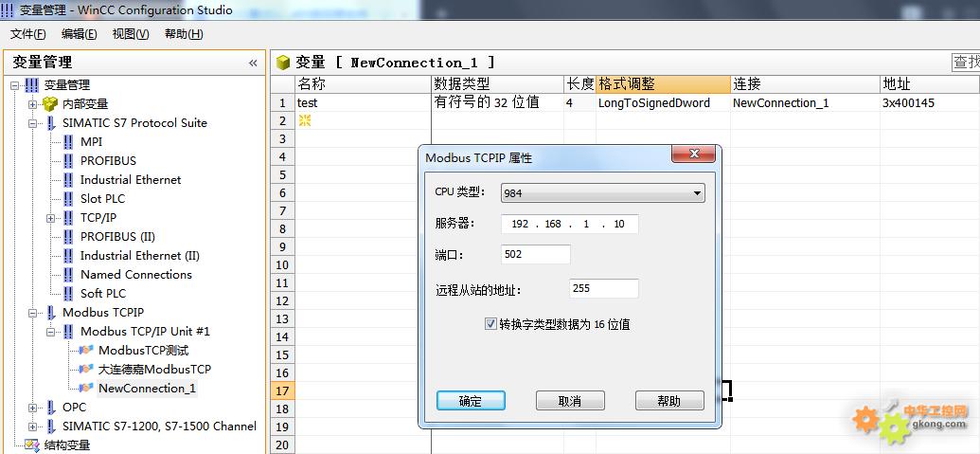Expand SIMATIC S7-1200, S7-1500 Channel node
Image resolution: width=980 pixels, height=454 pixels.
pyautogui.click(x=32, y=427)
